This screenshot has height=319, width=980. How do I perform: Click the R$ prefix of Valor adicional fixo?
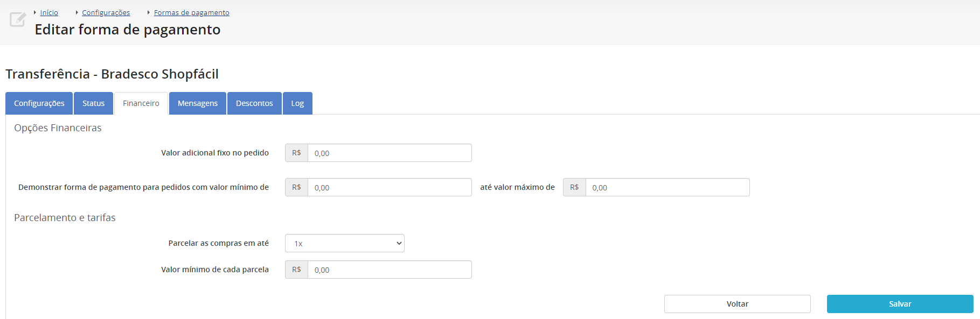point(296,153)
